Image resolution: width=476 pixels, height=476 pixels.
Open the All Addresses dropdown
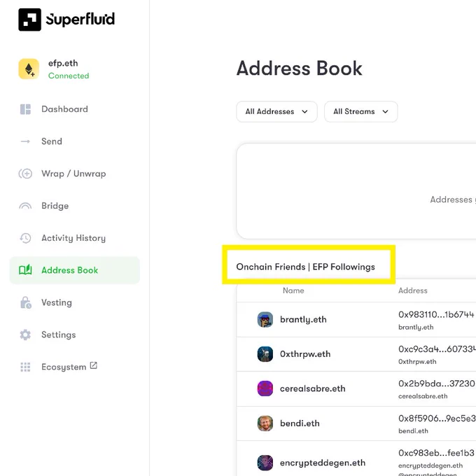pyautogui.click(x=277, y=112)
